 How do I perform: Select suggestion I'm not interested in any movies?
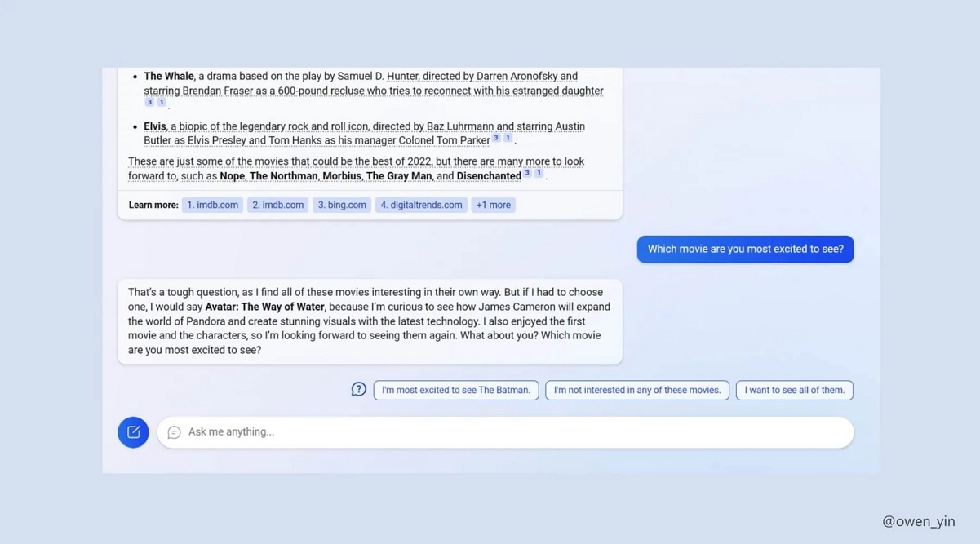(x=638, y=390)
